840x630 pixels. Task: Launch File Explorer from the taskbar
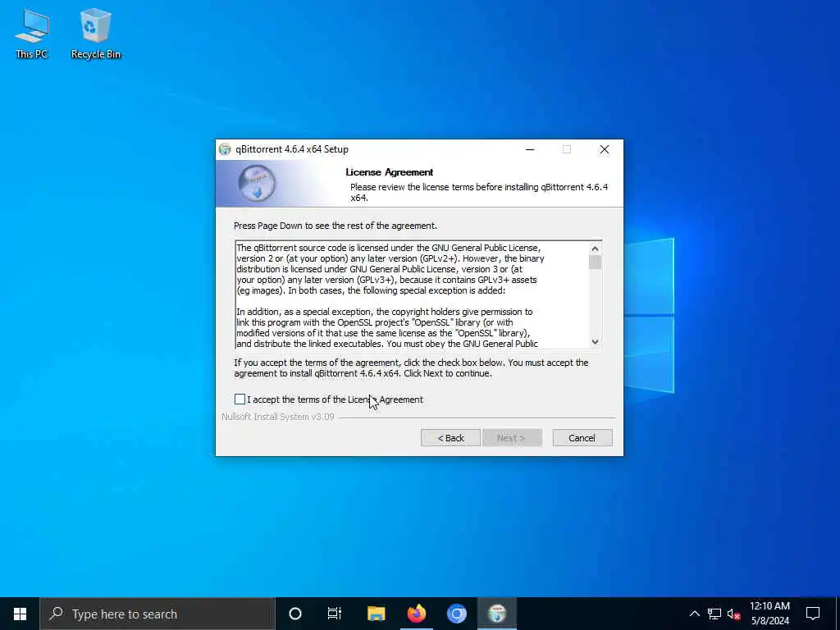pyautogui.click(x=376, y=614)
